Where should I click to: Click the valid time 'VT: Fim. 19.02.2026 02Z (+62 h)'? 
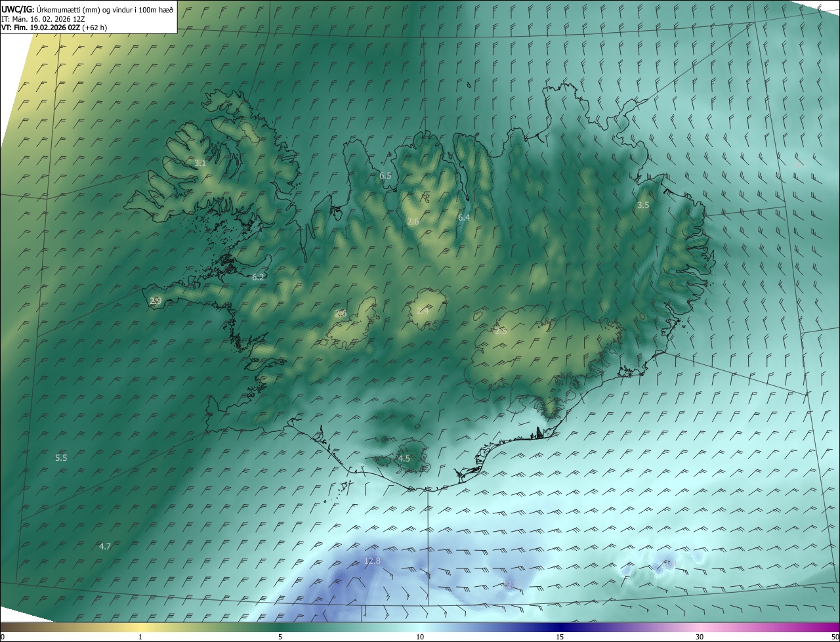54,28
